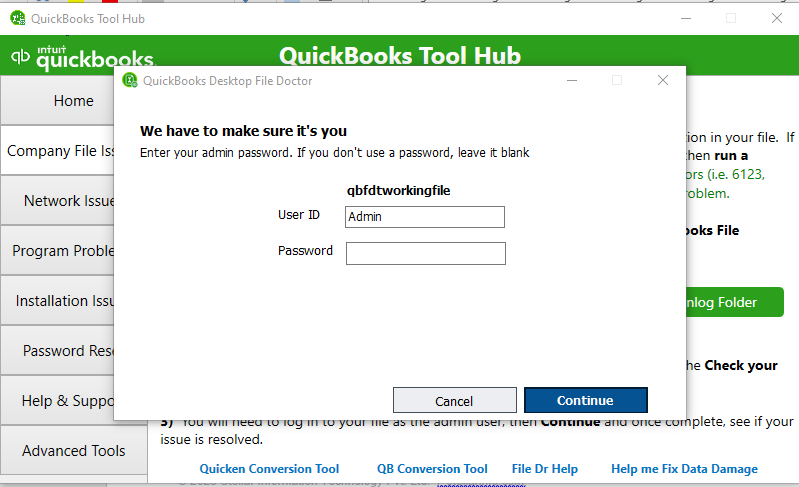The height and width of the screenshot is (487, 799).
Task: Open the Password Reset tab
Action: [58, 350]
